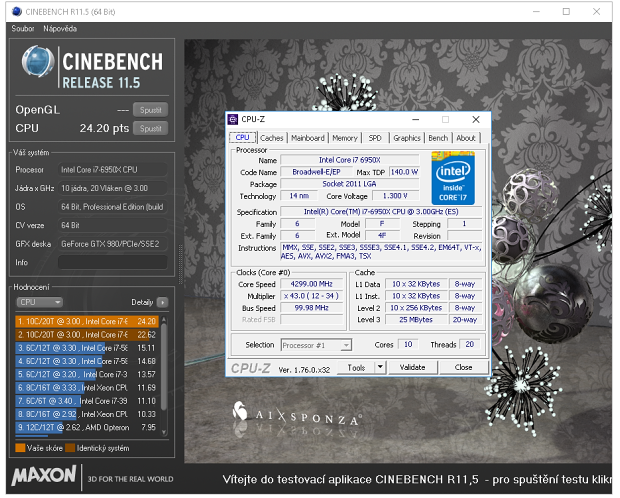This screenshot has width=620, height=498.
Task: Select ranking row 8 Xeon score 10.33
Action: coord(87,414)
